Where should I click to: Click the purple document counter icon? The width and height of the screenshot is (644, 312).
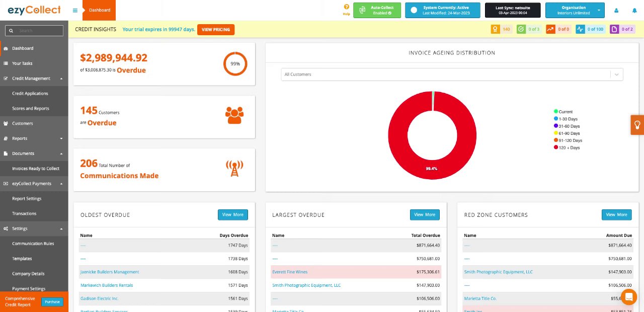point(614,29)
